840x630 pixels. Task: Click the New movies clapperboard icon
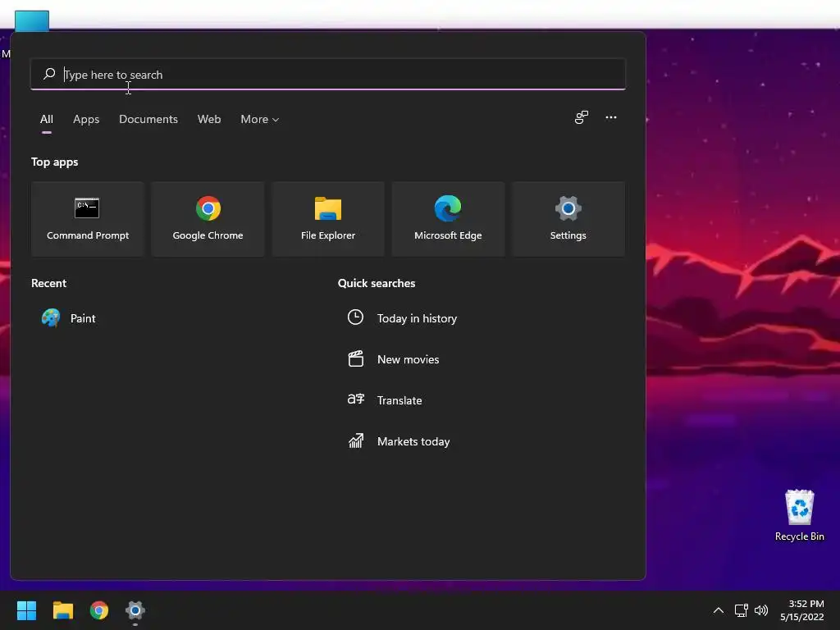pos(356,358)
